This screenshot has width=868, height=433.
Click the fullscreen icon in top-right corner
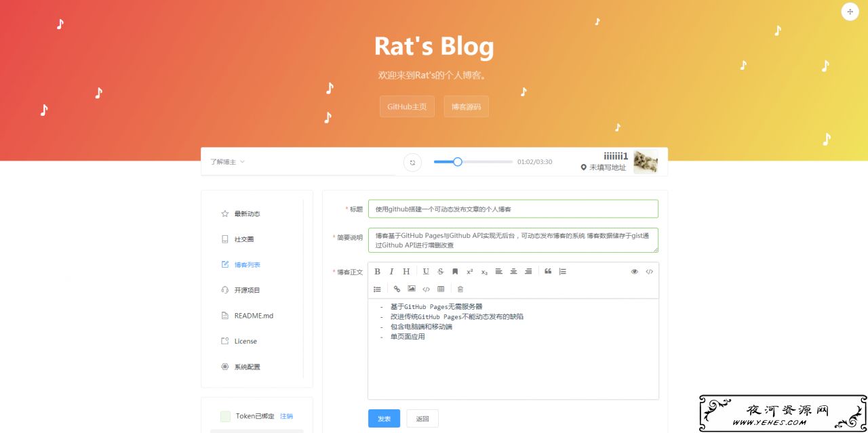(850, 12)
